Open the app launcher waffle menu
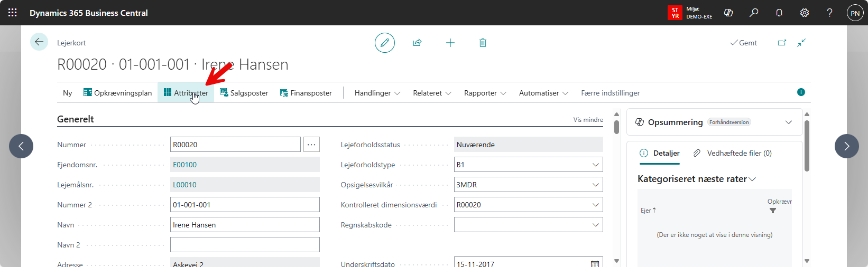Screen dimensions: 868x267 click(x=13, y=13)
